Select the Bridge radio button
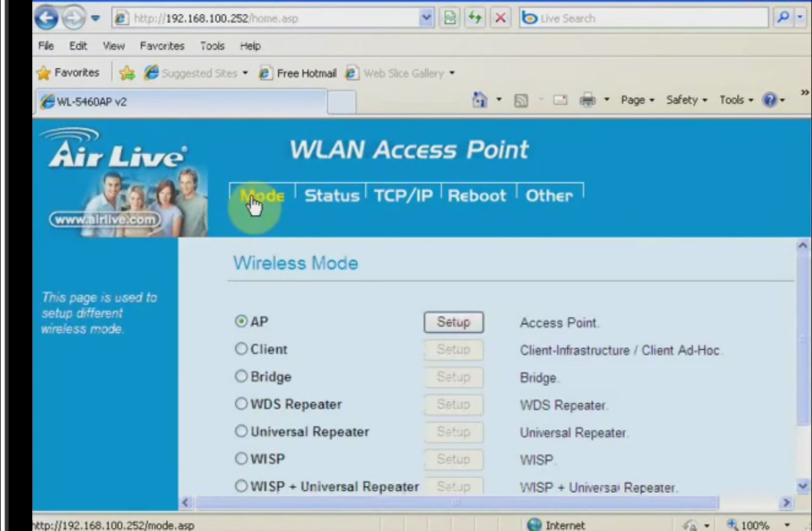 [x=241, y=377]
